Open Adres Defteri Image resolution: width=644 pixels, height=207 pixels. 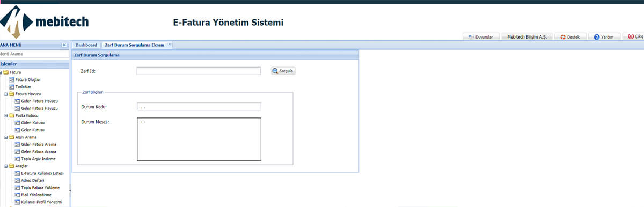[x=33, y=181]
